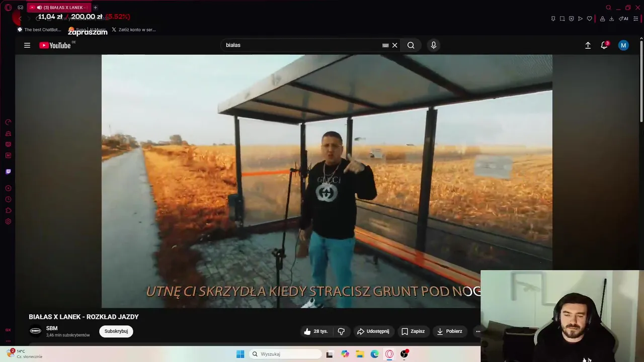Dislike the video
The height and width of the screenshot is (362, 644).
point(341,331)
